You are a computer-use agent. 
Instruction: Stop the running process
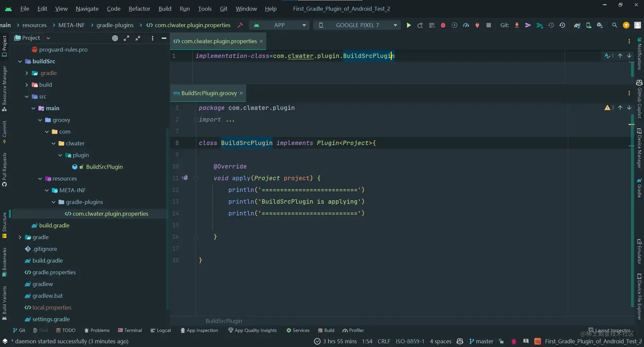point(489,25)
